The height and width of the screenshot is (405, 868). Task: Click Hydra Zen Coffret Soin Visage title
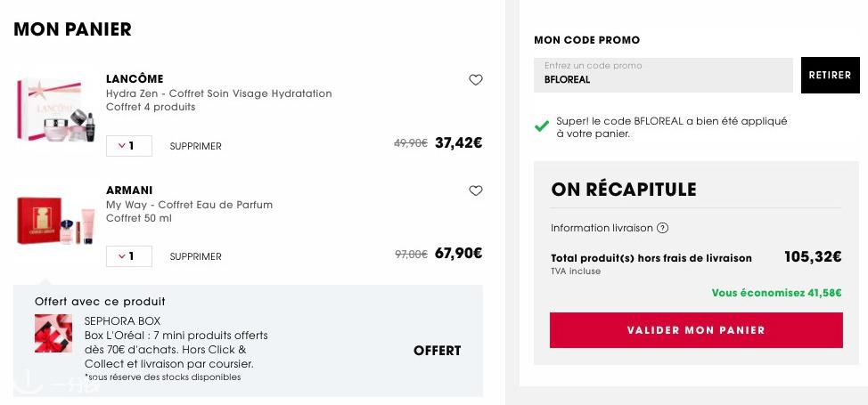point(218,93)
